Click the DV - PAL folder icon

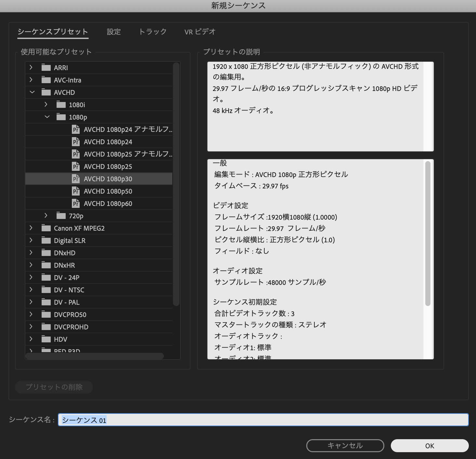click(46, 302)
